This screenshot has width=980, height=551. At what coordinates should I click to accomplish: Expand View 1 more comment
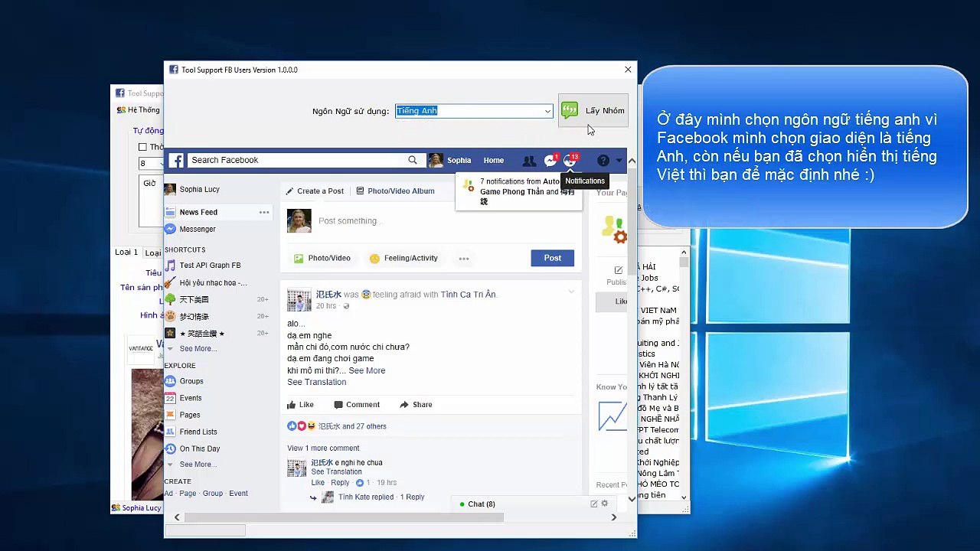(323, 448)
